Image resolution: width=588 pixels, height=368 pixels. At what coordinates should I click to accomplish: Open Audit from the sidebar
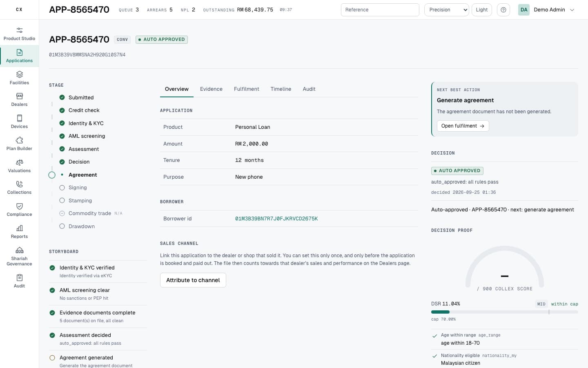click(x=19, y=281)
